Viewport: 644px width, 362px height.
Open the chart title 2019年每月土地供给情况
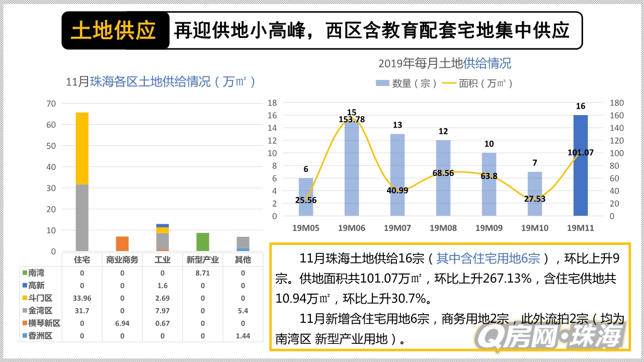pos(445,63)
